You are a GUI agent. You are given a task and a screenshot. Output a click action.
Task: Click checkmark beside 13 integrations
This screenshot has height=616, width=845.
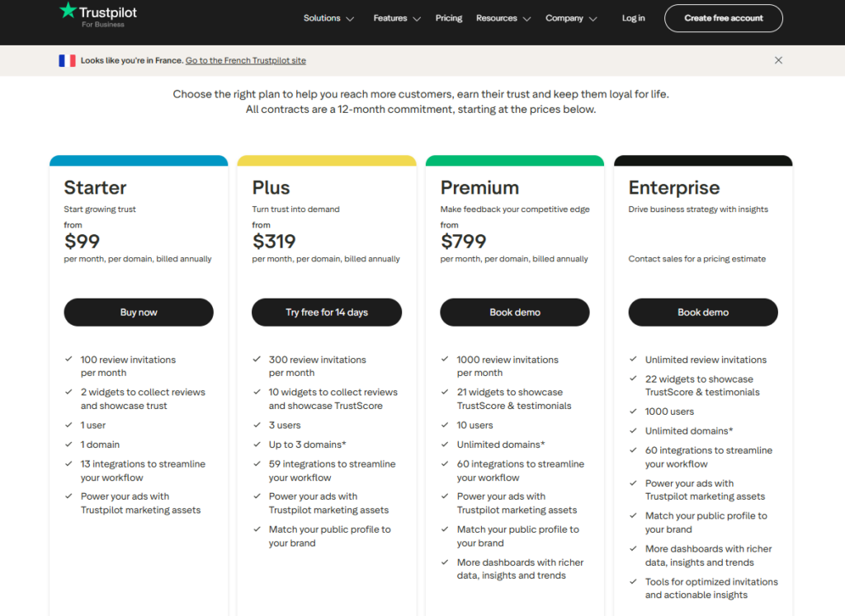(x=68, y=463)
